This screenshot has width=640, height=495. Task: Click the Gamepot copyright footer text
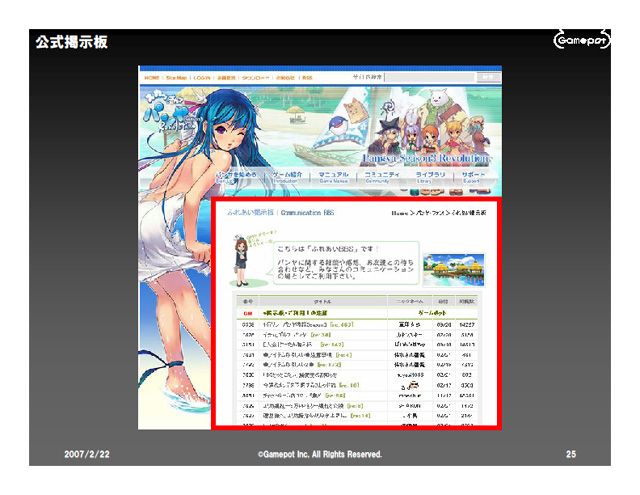pos(320,454)
